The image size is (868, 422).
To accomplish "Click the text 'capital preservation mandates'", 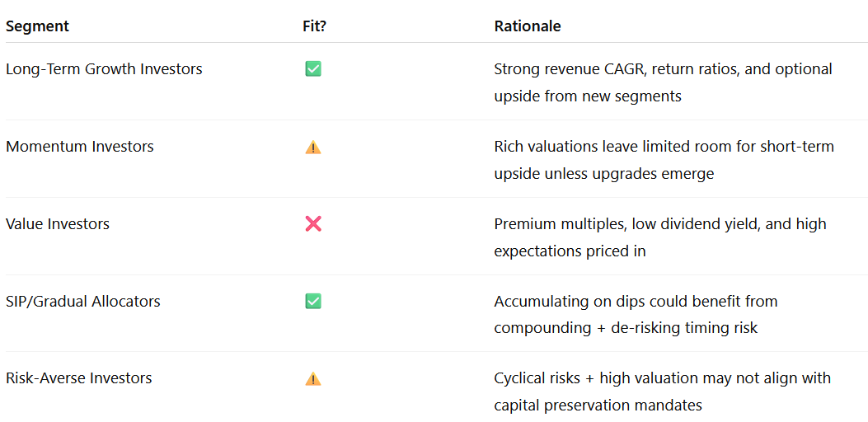I will click(x=598, y=406).
